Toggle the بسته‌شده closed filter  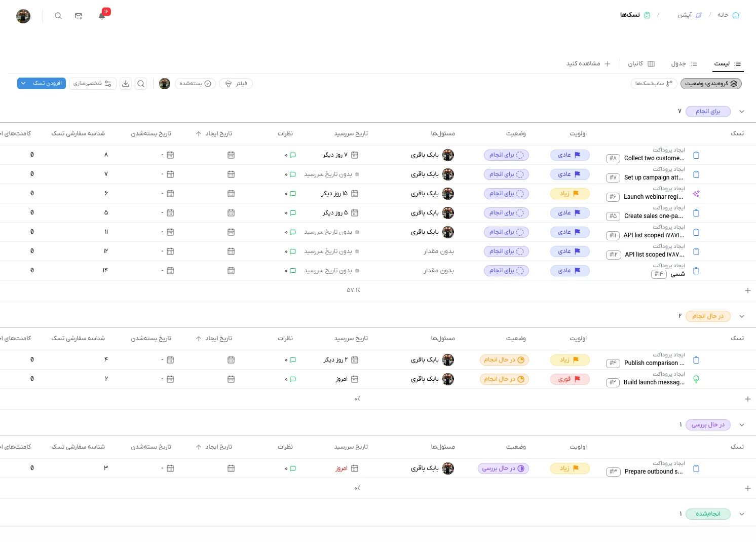(195, 84)
